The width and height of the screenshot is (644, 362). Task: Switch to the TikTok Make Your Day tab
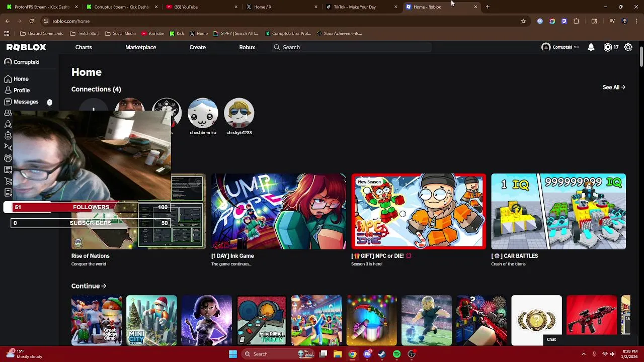(x=362, y=7)
